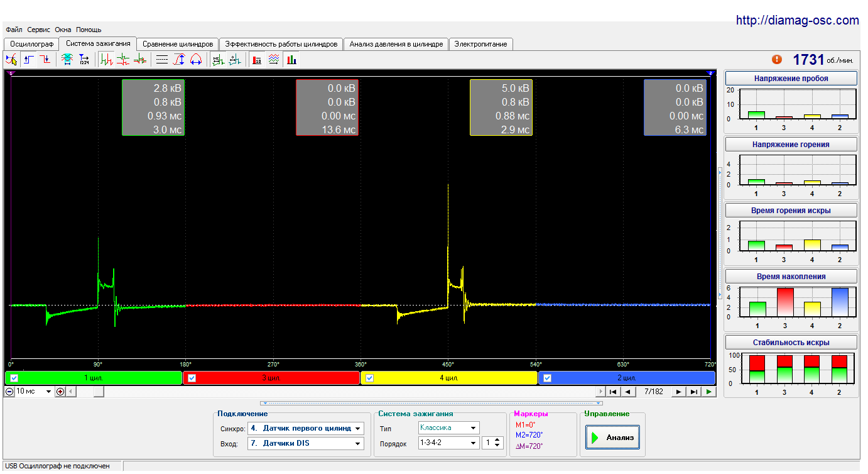Image resolution: width=868 pixels, height=474 pixels.
Task: Open the Сервис menu
Action: (39, 30)
